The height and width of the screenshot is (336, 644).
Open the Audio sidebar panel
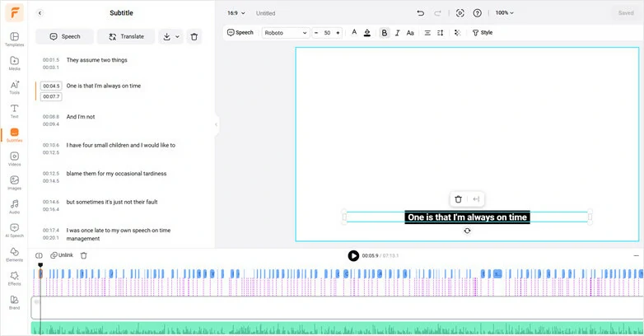[x=14, y=206]
